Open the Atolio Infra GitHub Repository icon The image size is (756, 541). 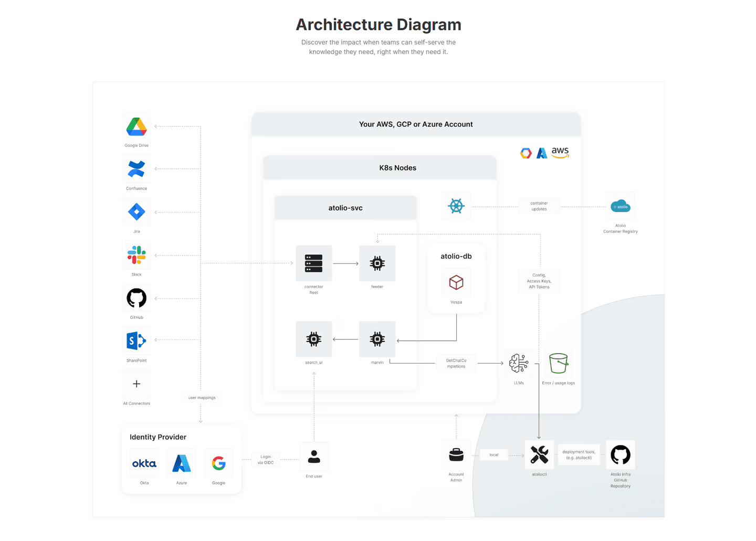coord(621,455)
